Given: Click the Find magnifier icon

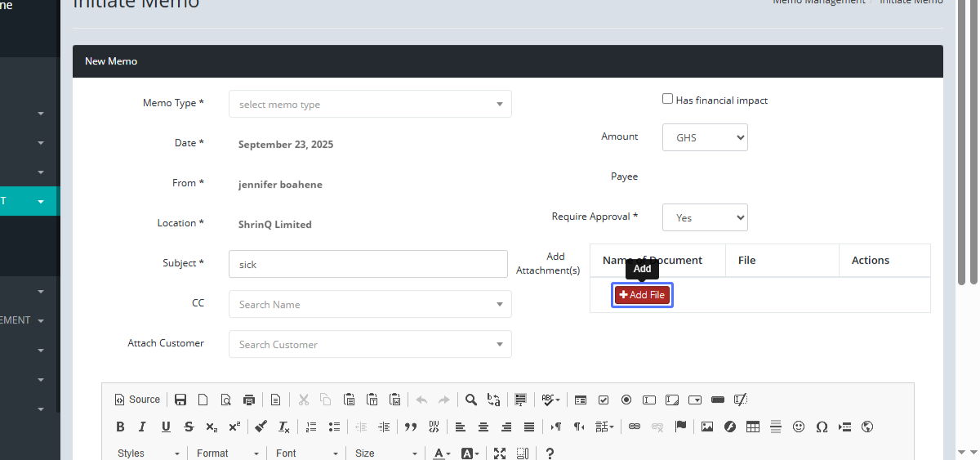Looking at the screenshot, I should pos(471,400).
